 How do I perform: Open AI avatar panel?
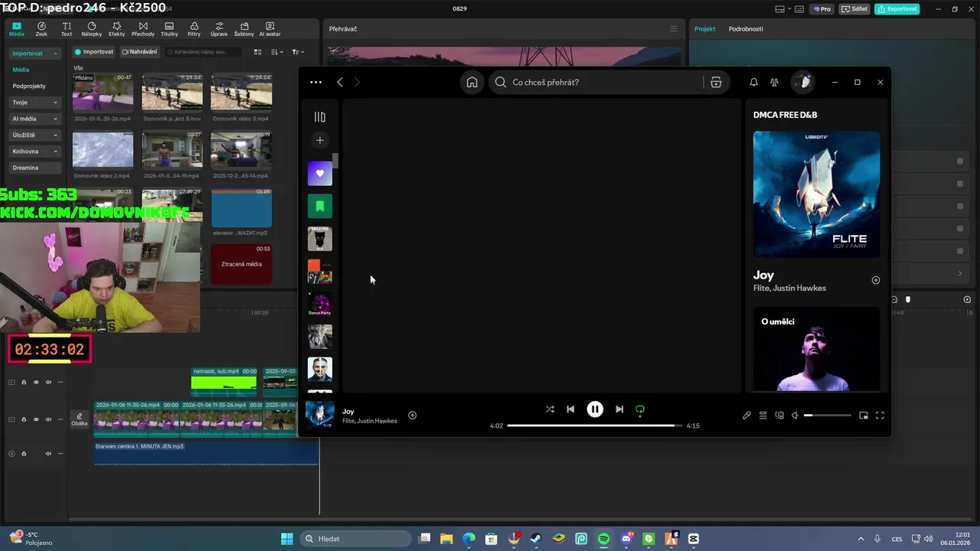pos(269,29)
